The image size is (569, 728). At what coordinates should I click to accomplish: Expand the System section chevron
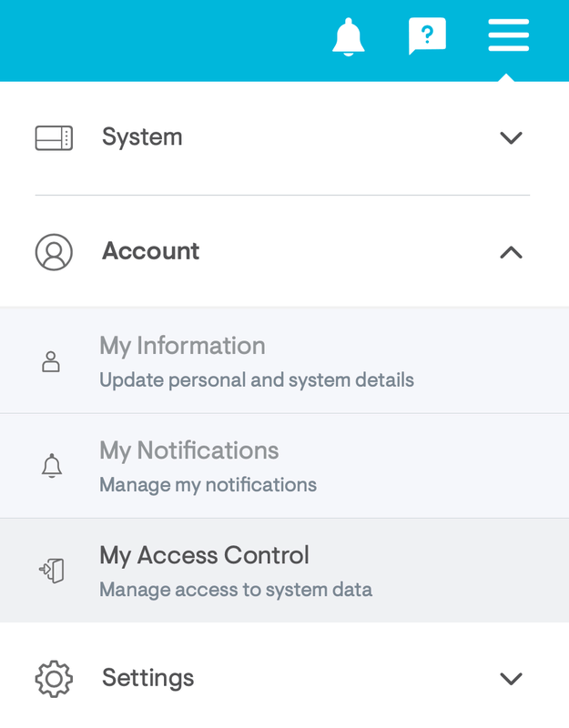pos(511,138)
